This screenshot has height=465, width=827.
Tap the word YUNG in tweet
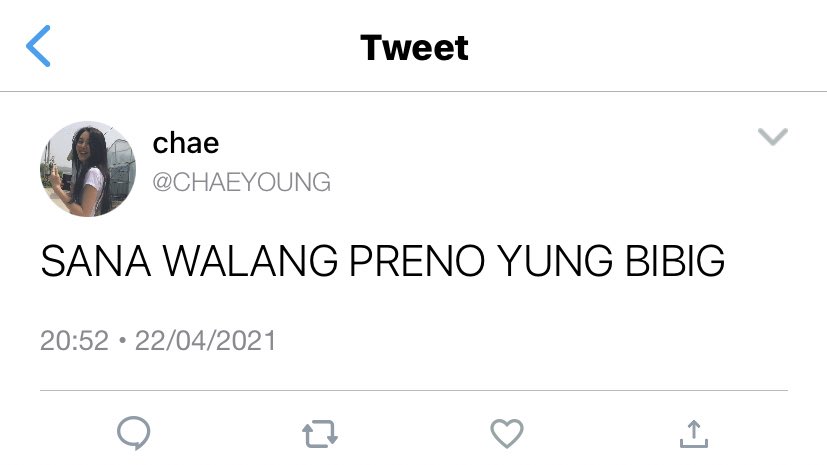(555, 260)
